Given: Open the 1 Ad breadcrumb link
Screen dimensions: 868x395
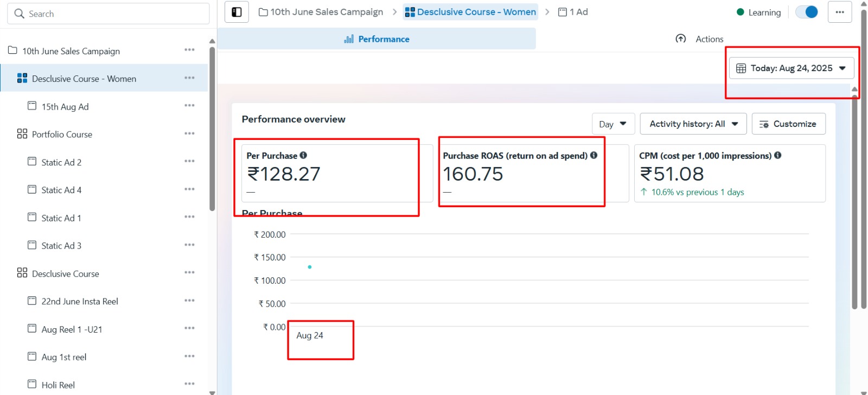Looking at the screenshot, I should [573, 12].
